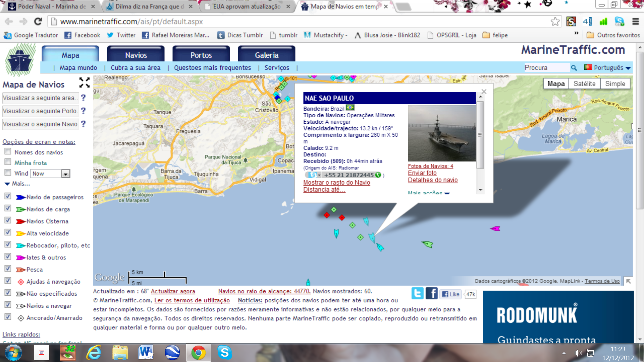The image size is (644, 362).
Task: Switch to the Poder Naval browser tab
Action: [52, 6]
